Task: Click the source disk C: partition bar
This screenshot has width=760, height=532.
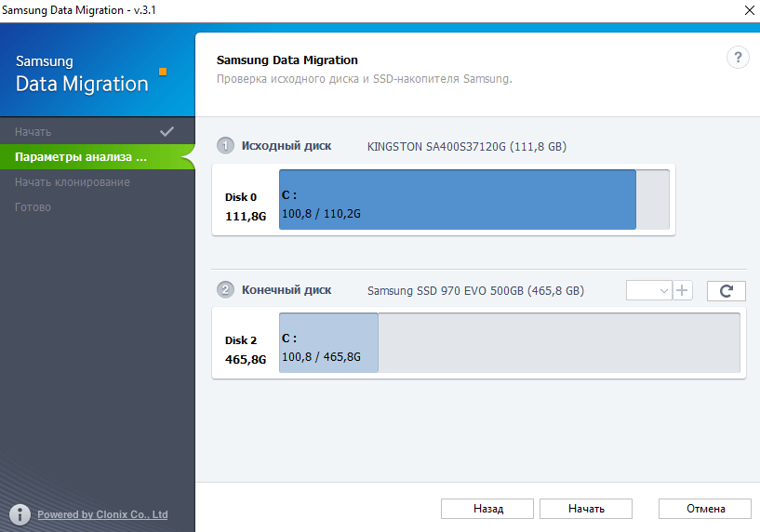Action: [x=457, y=199]
